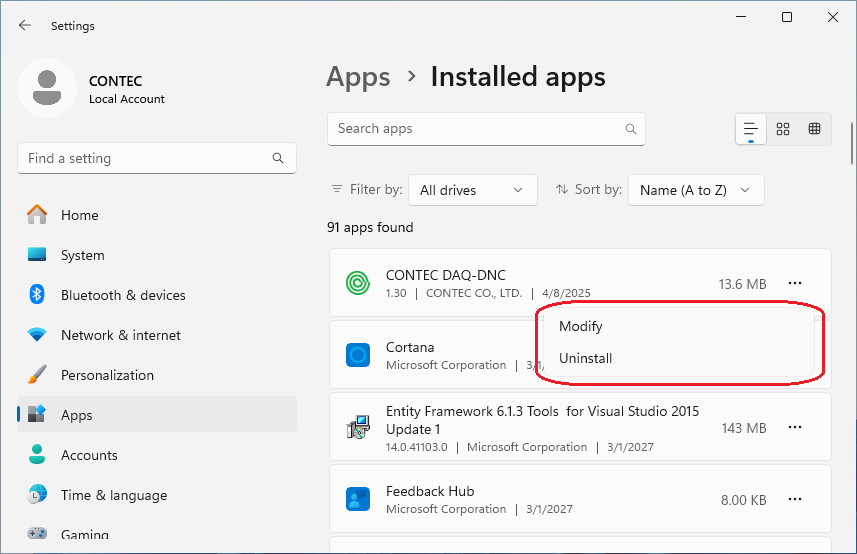Click the 13.6 MB size value
The width and height of the screenshot is (857, 554).
(x=742, y=284)
